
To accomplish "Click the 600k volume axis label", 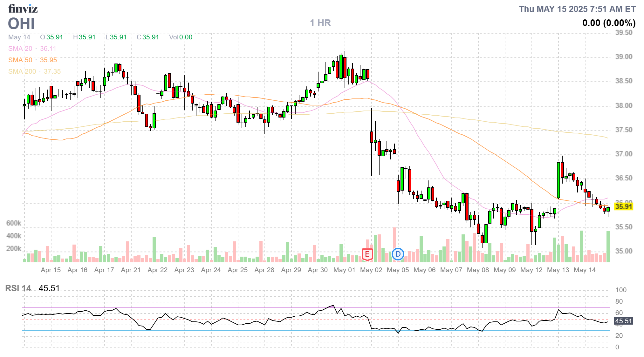I will pos(14,223).
